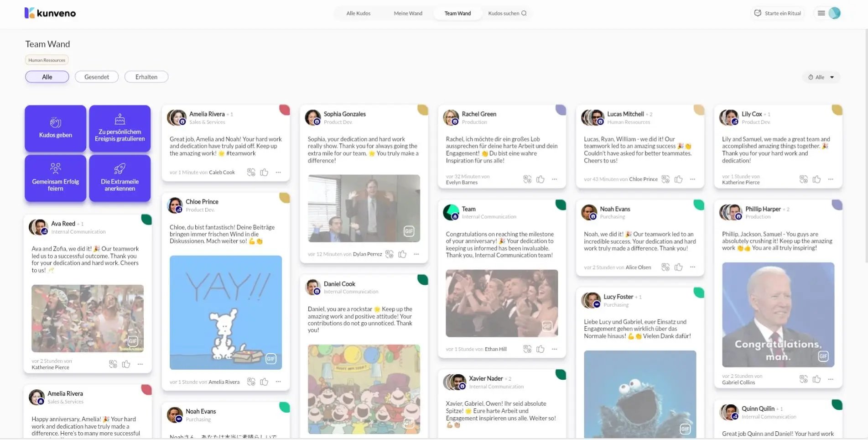The image size is (868, 440).
Task: Switch to the Alle Kudos tab
Action: pos(358,13)
